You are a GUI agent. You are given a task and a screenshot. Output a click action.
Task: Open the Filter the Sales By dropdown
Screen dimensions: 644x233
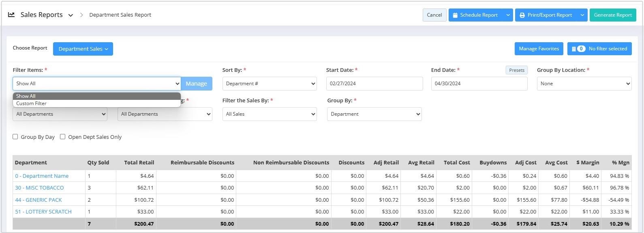(270, 114)
